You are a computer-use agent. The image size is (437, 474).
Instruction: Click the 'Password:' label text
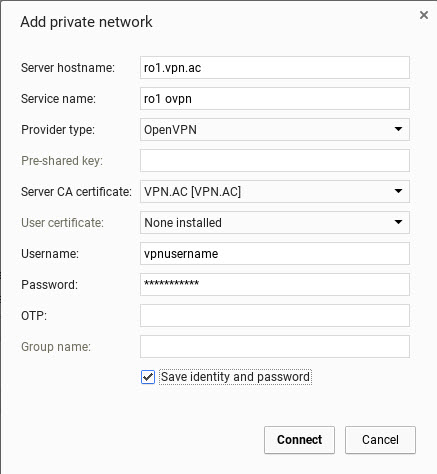49,285
